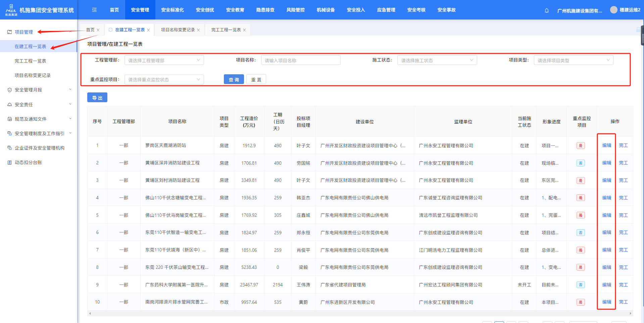Close the 项目名称变更记录 tab
Image resolution: width=644 pixels, height=323 pixels.
point(198,30)
